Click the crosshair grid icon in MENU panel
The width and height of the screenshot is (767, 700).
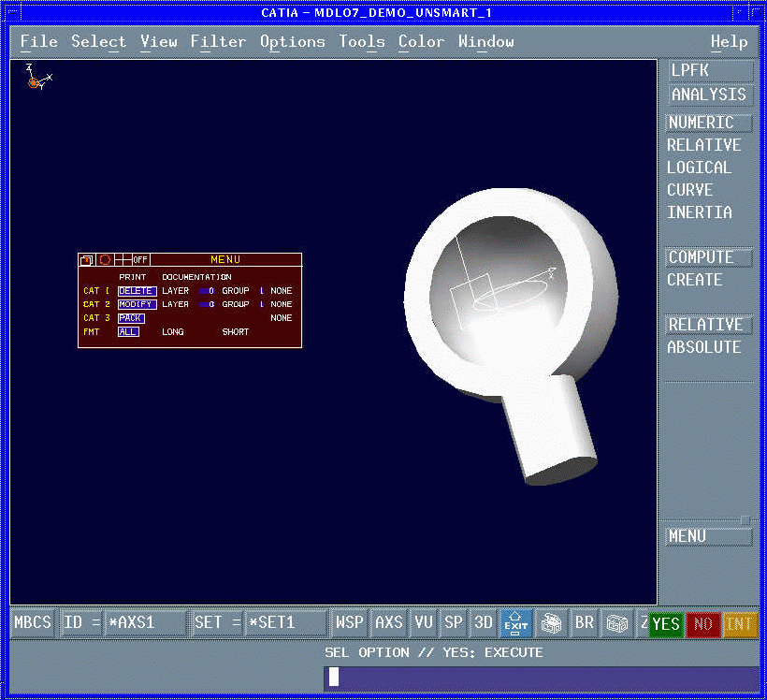coord(123,260)
